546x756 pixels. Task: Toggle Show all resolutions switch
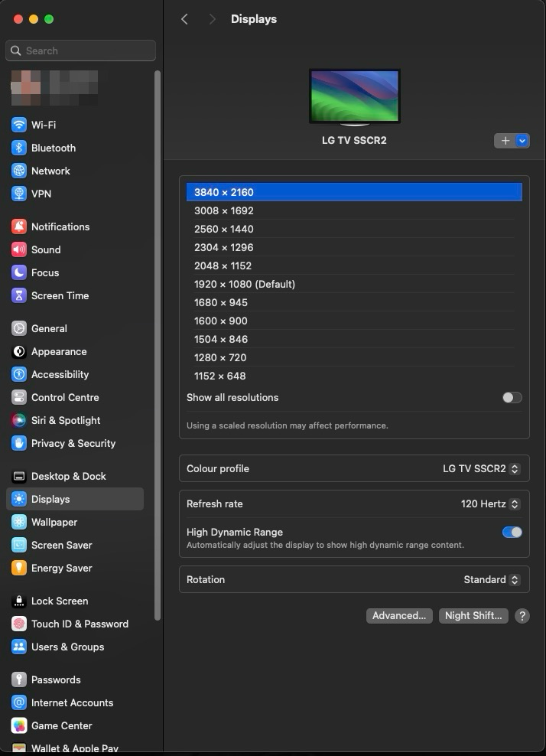512,397
